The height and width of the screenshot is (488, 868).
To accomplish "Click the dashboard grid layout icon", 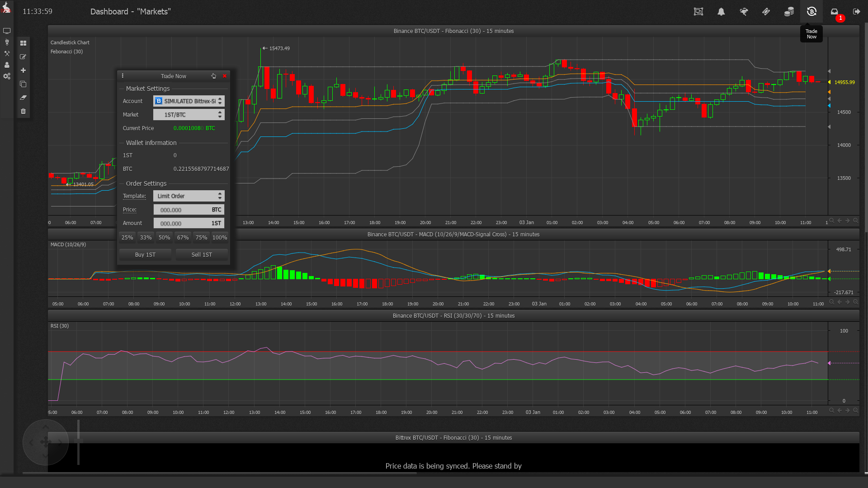I will pos(23,43).
